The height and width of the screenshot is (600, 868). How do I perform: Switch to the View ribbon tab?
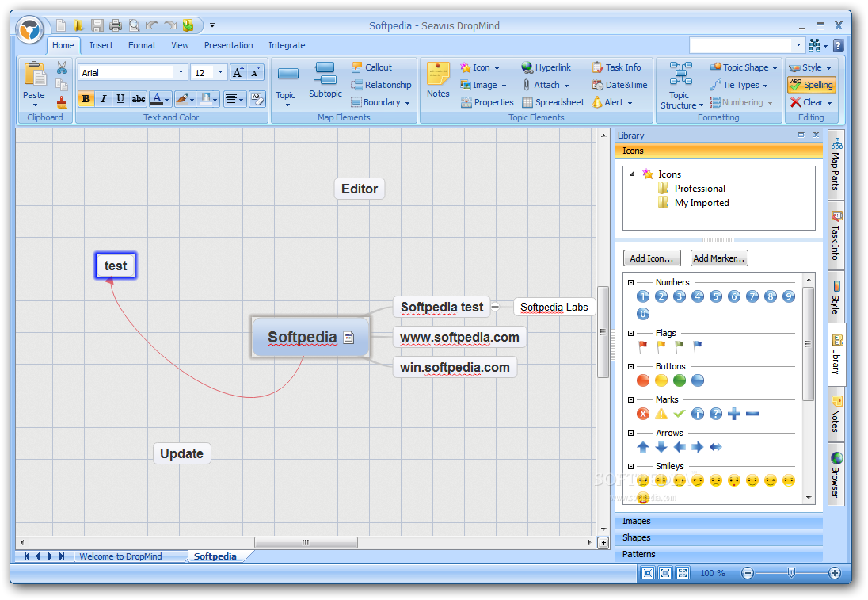coord(180,45)
